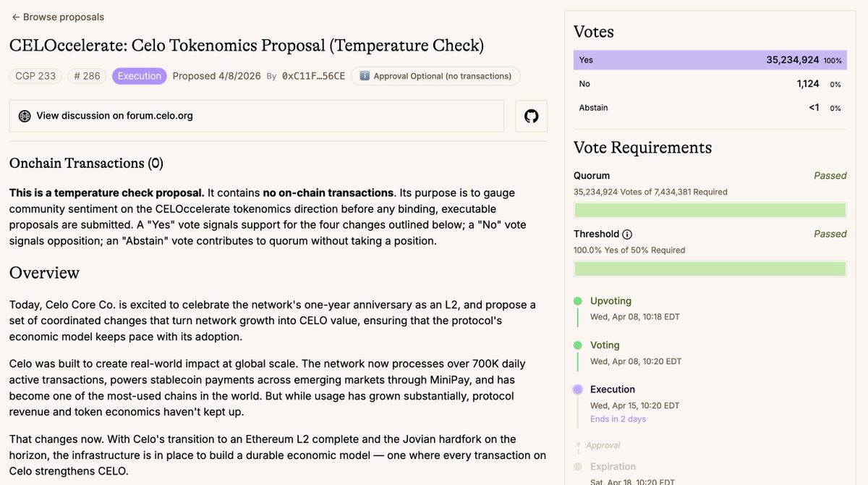868x485 pixels.
Task: Click the Votes heading
Action: click(594, 32)
